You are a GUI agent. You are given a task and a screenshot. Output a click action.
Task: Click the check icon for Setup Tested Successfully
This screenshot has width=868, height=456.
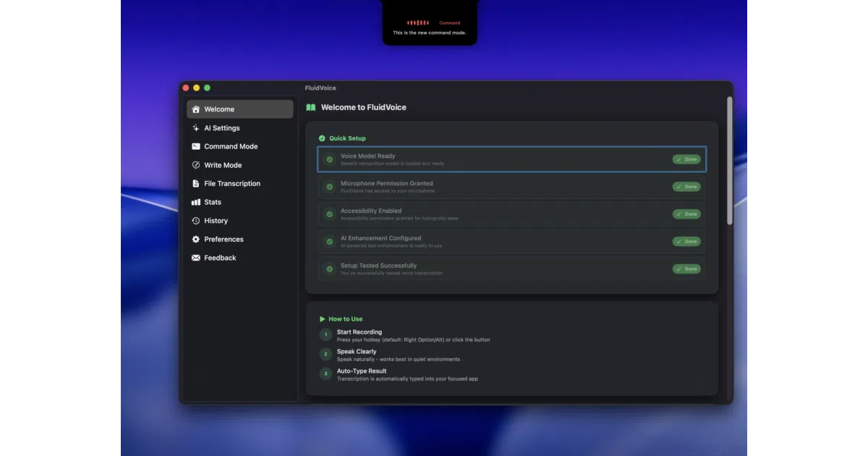(330, 269)
